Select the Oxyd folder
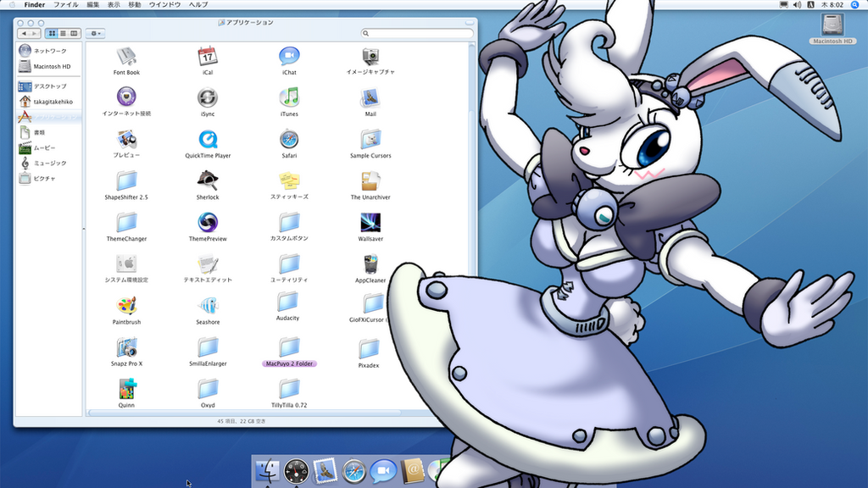The width and height of the screenshot is (868, 488). click(x=208, y=389)
